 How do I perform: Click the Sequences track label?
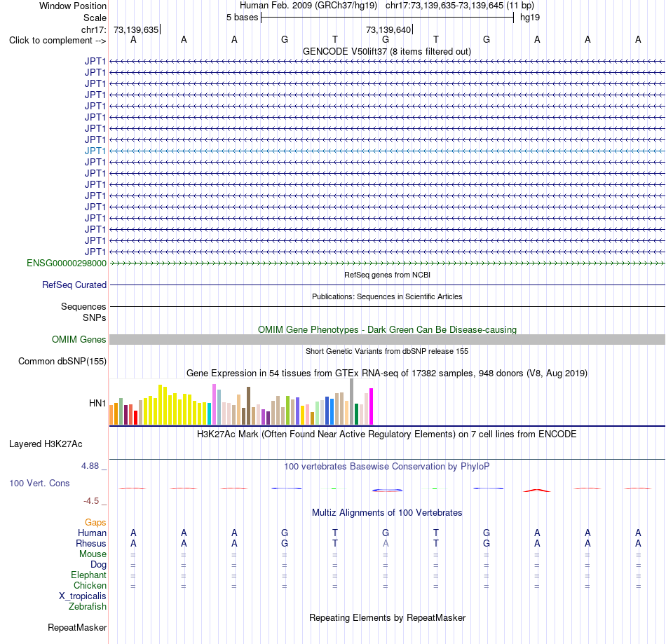(x=83, y=306)
